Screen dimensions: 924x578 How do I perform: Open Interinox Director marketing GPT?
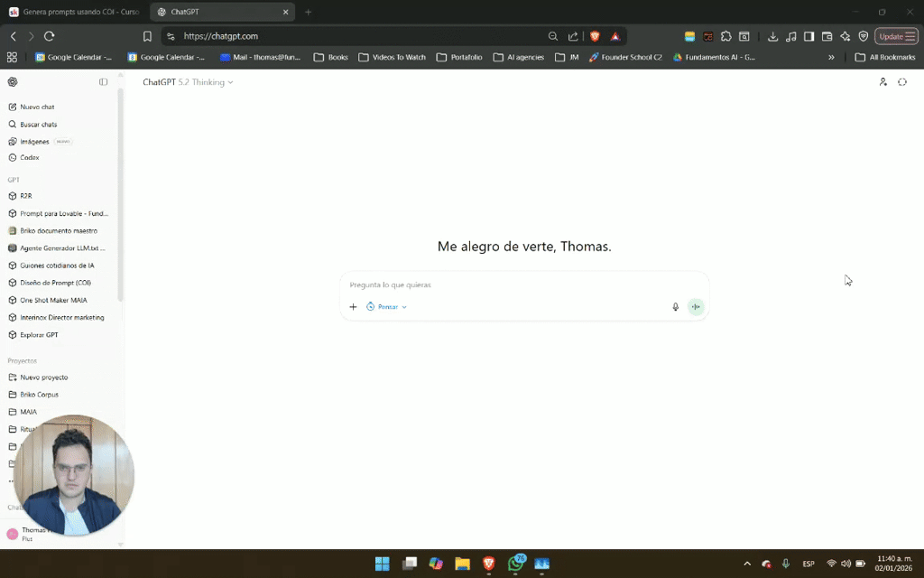[x=56, y=317]
